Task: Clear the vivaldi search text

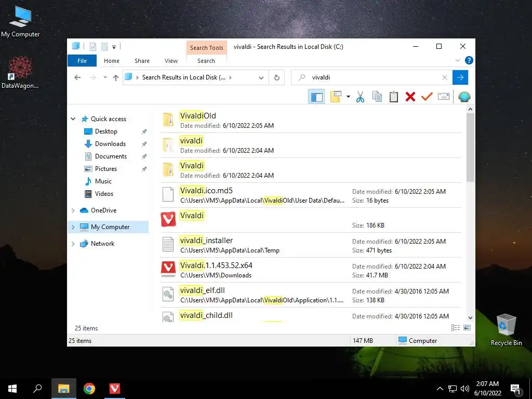Action: coord(445,78)
